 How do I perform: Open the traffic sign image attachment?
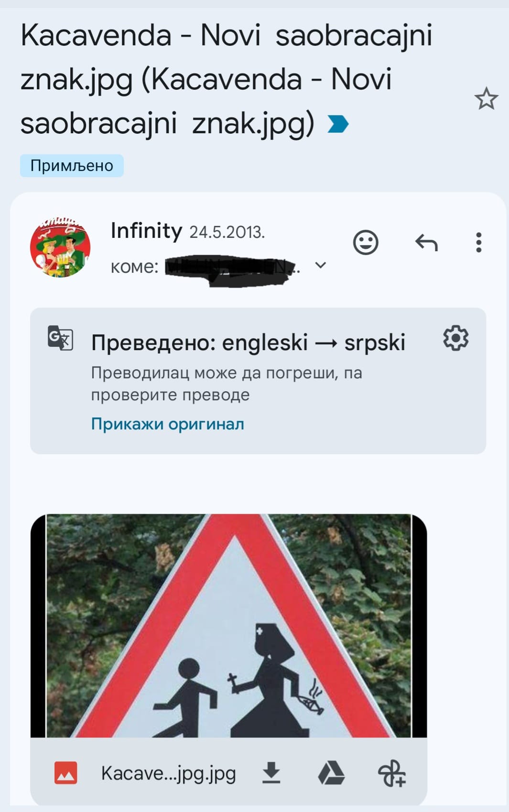(x=228, y=626)
